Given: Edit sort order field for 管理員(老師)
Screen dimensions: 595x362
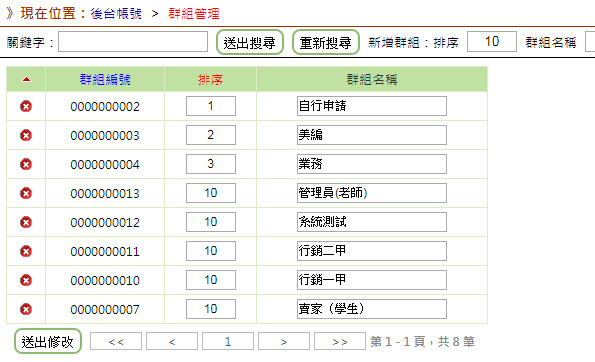Looking at the screenshot, I should pyautogui.click(x=211, y=193).
